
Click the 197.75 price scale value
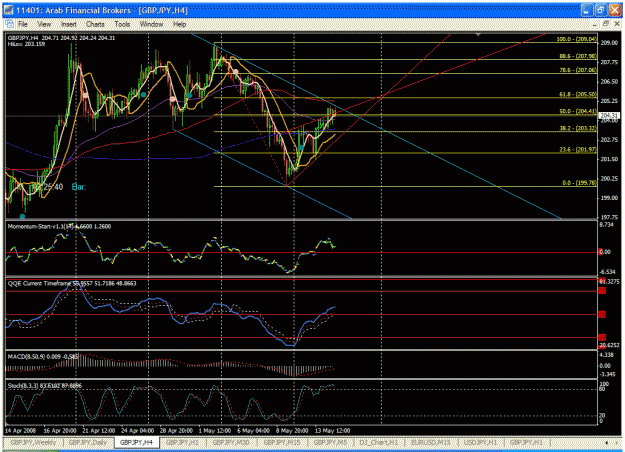[609, 217]
